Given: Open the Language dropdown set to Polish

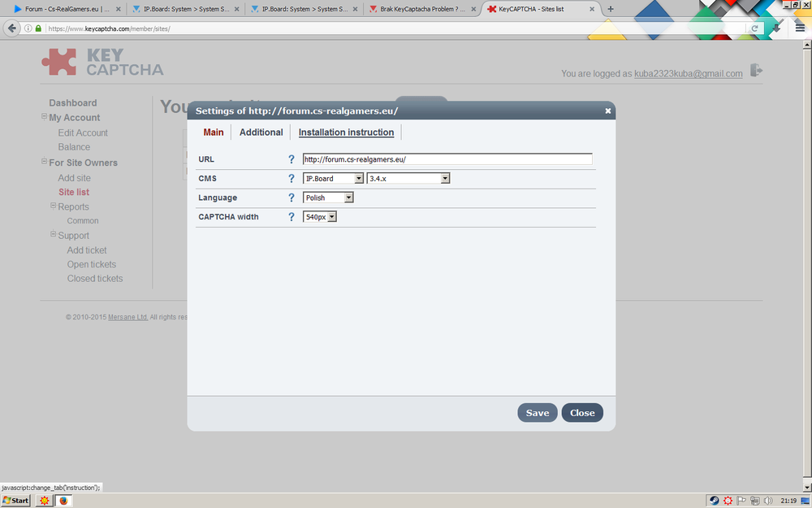Looking at the screenshot, I should click(x=328, y=198).
